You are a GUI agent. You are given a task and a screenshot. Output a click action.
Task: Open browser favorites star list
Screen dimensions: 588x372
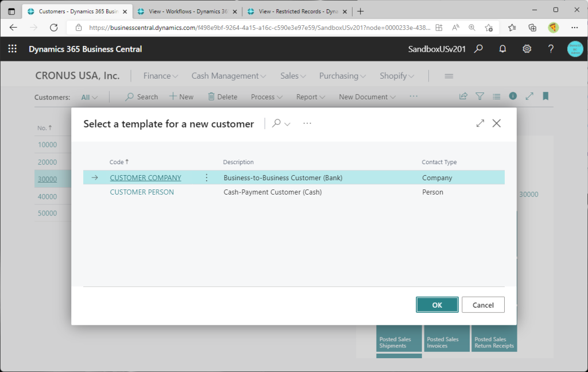[512, 28]
